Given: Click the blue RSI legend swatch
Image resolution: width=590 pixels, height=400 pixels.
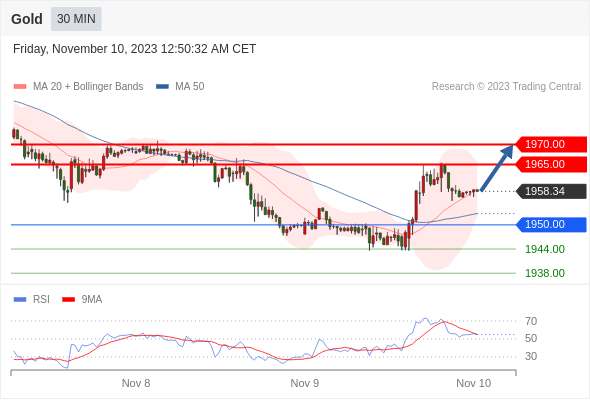Looking at the screenshot, I should [20, 300].
